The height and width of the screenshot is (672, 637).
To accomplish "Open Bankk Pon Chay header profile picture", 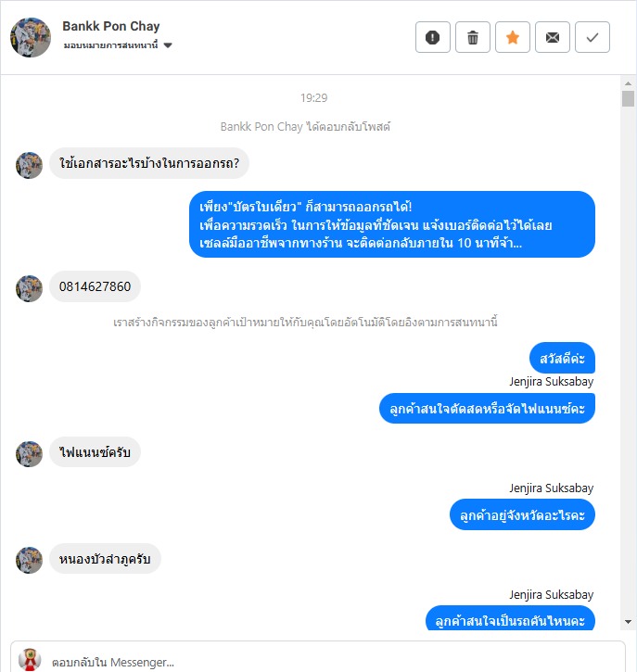I will 31,37.
